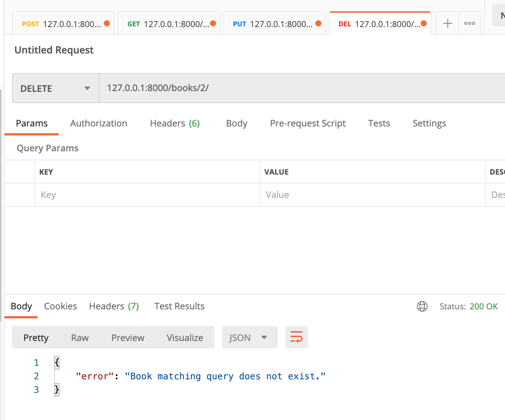The height and width of the screenshot is (420, 505).
Task: Select the Pretty view button
Action: pyautogui.click(x=36, y=338)
